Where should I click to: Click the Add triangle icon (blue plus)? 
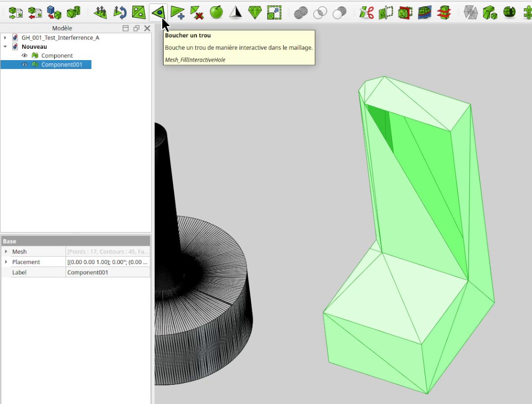coord(177,12)
